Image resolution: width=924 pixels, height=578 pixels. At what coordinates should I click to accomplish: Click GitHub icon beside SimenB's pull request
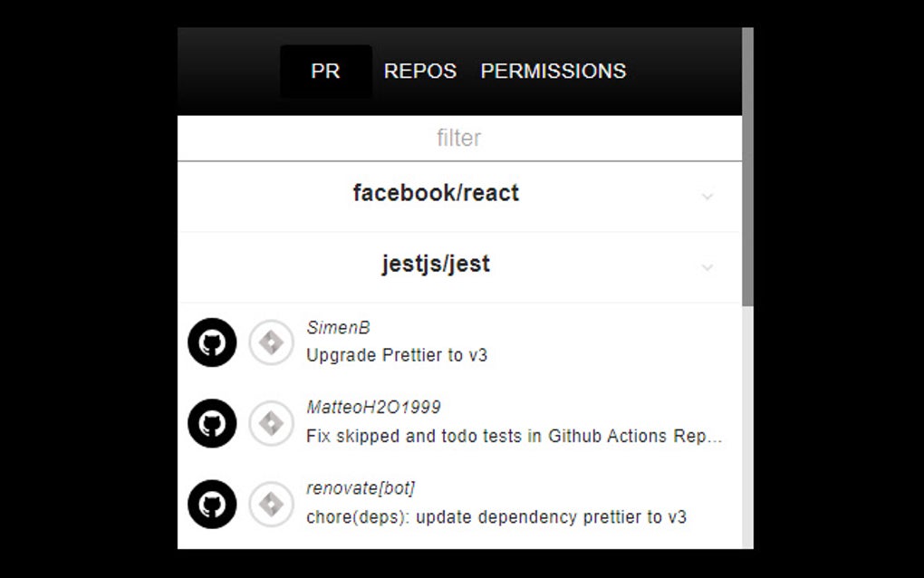pyautogui.click(x=212, y=343)
